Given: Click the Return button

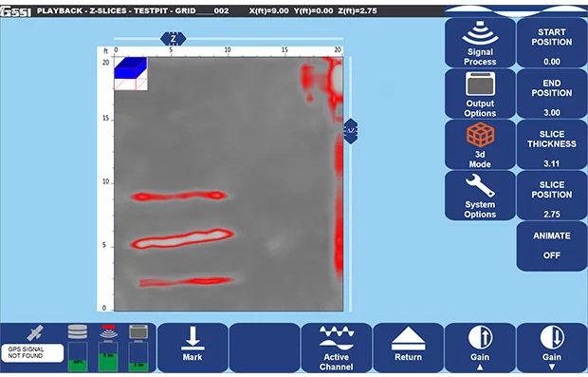Looking at the screenshot, I should click(408, 349).
